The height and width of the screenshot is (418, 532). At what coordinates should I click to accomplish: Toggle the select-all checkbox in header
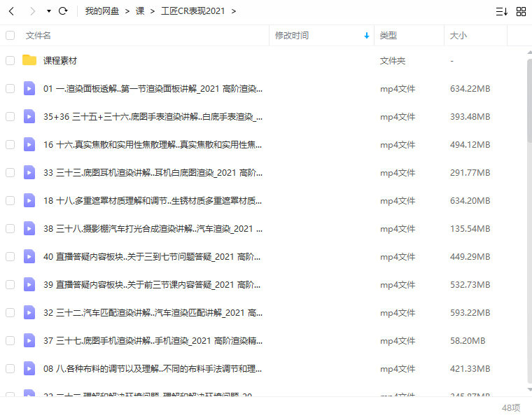pos(10,35)
